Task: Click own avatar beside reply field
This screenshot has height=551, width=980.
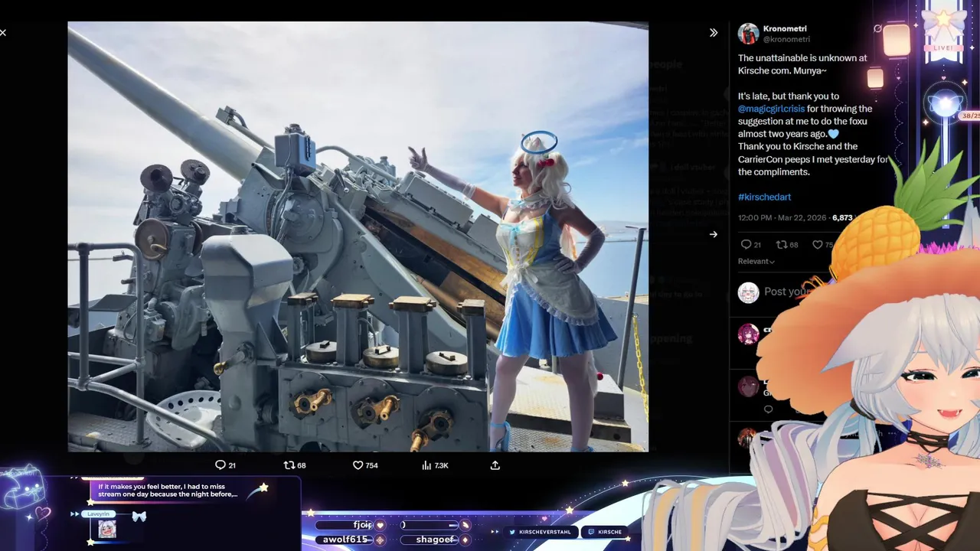Action: click(748, 292)
